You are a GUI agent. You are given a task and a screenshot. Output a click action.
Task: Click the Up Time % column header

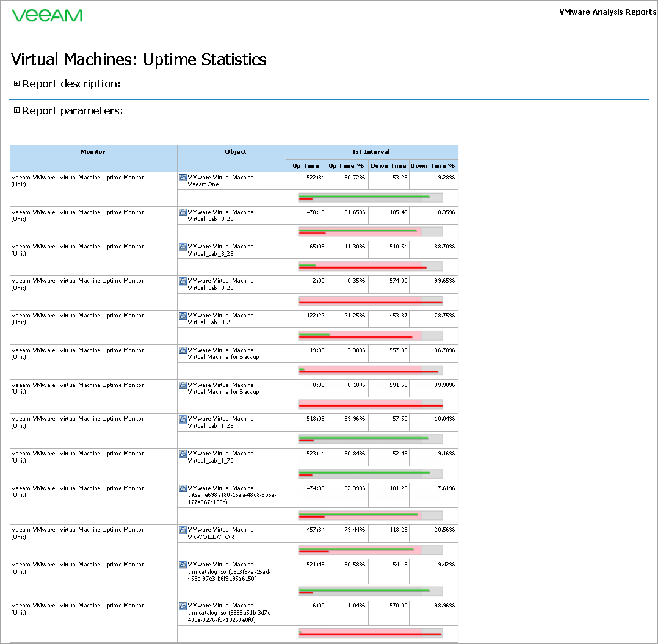[x=347, y=165]
